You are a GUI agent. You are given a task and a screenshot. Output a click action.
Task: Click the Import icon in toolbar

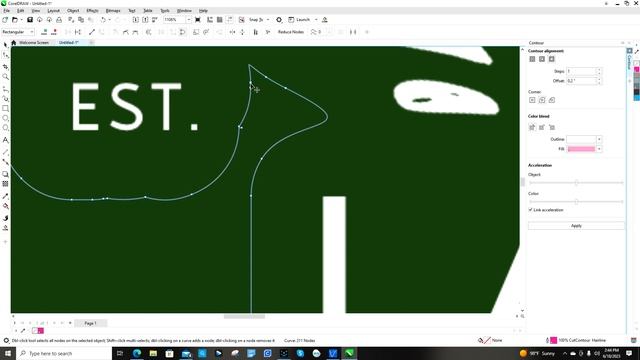pyautogui.click(x=136, y=20)
